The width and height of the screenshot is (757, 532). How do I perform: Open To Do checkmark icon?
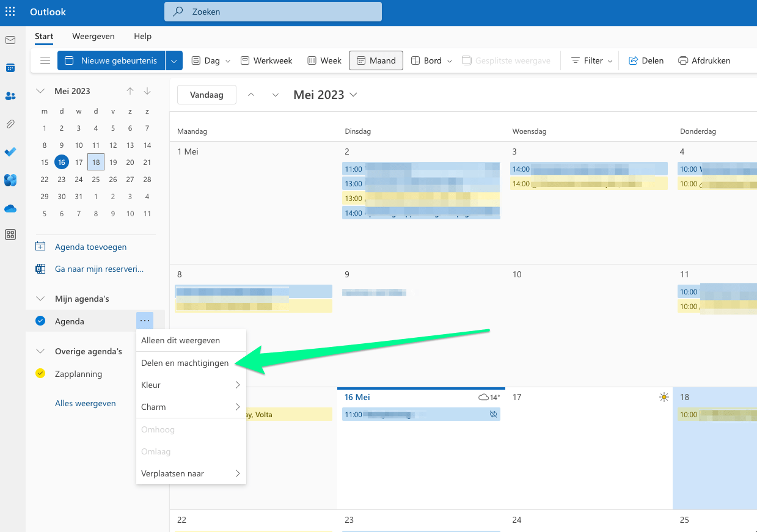(10, 151)
